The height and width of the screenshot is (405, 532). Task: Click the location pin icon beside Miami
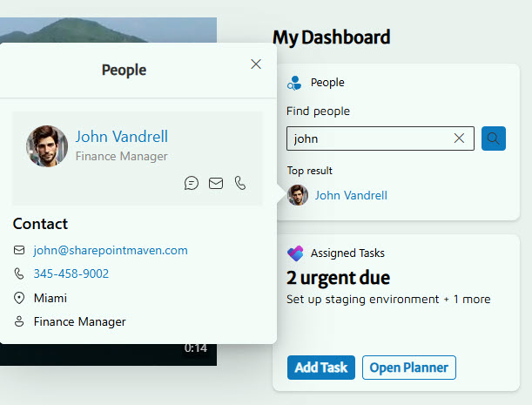[19, 298]
